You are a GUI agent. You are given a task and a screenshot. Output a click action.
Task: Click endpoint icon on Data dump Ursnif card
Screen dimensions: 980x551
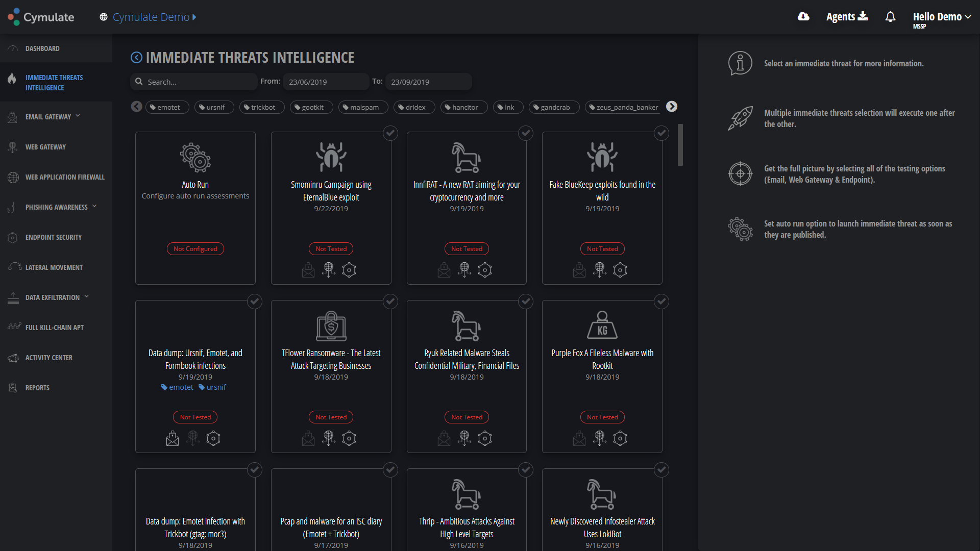(x=213, y=438)
